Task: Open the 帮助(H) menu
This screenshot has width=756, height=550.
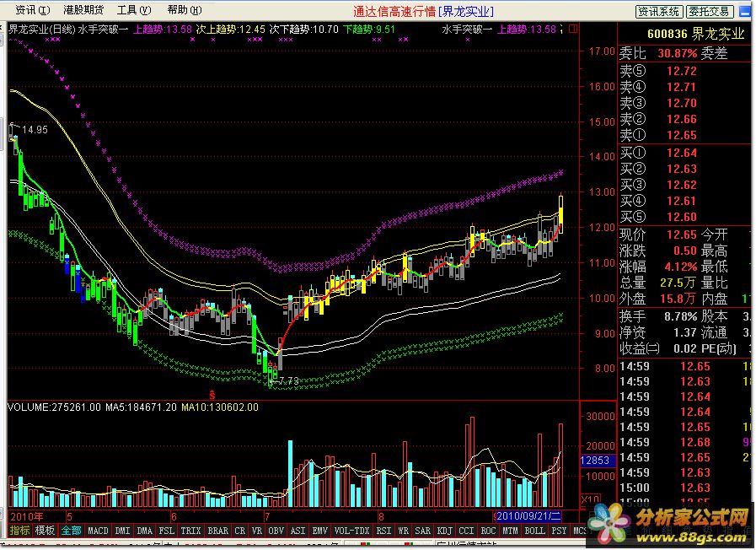Action: pyautogui.click(x=185, y=10)
